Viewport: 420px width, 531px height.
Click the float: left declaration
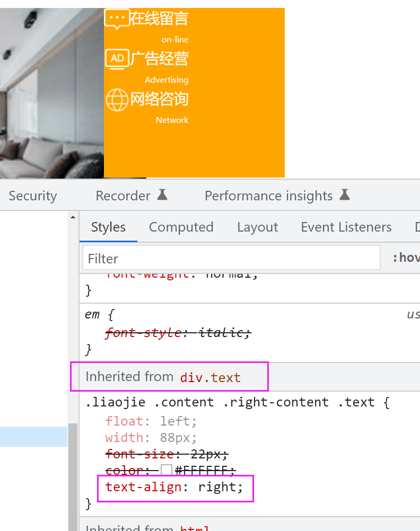pyautogui.click(x=151, y=421)
